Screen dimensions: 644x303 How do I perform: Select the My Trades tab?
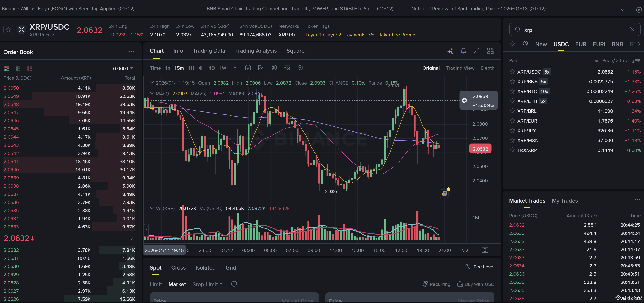tap(565, 201)
